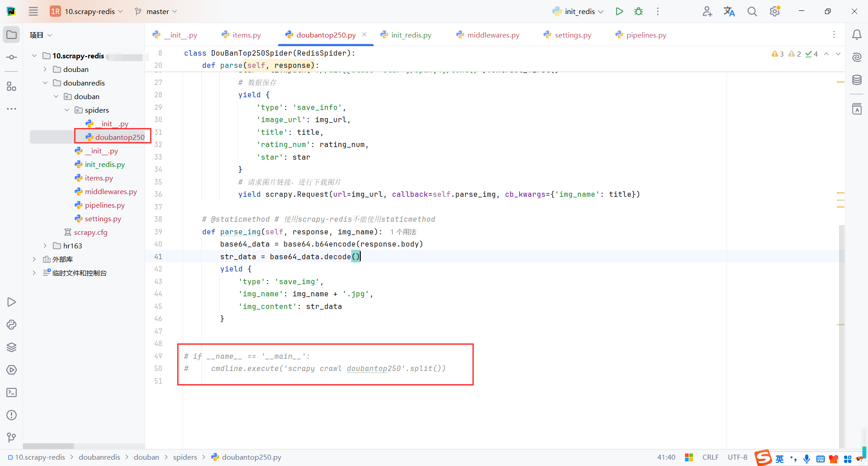Open the Terminal tool window

coord(12,393)
